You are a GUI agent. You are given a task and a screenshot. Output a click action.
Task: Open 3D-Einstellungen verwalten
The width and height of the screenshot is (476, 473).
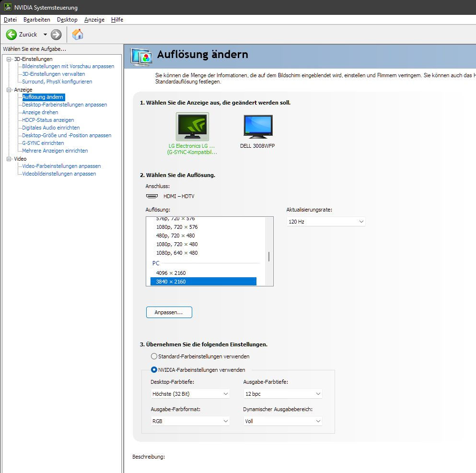click(x=53, y=74)
